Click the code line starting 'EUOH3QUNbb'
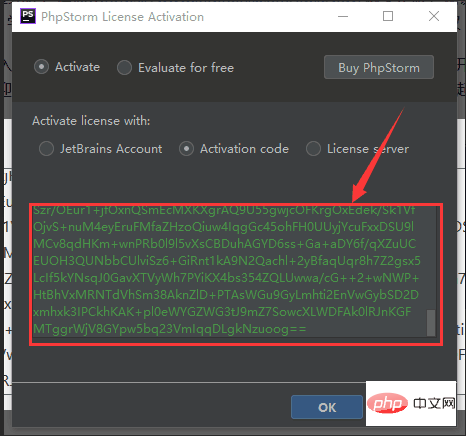 227,261
